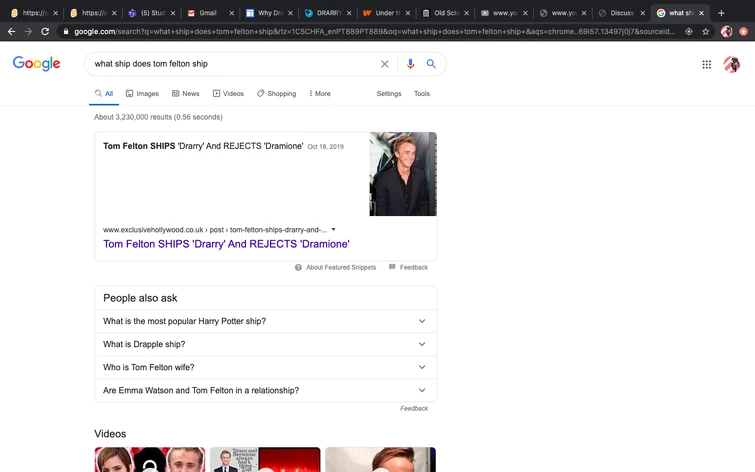Expand the More search options menu
This screenshot has height=472, width=755.
pos(320,93)
